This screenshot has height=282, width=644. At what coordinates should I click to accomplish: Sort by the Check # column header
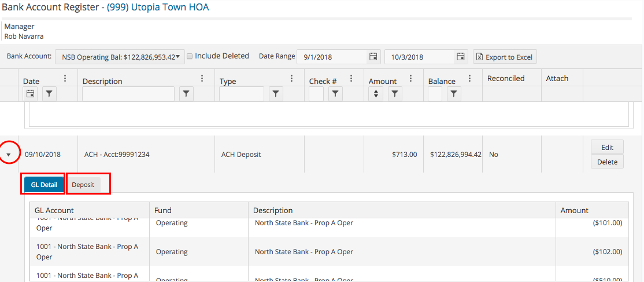[x=323, y=82]
